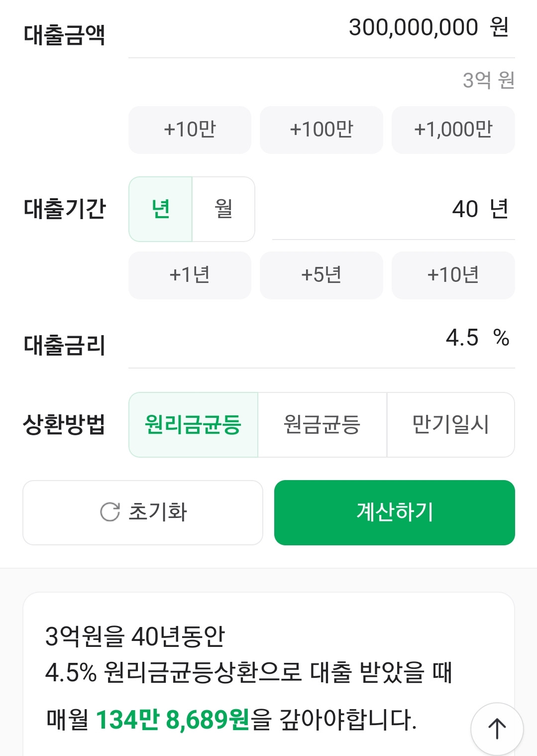Add 1,000만 won to loan amount
The image size is (537, 756).
(x=453, y=129)
